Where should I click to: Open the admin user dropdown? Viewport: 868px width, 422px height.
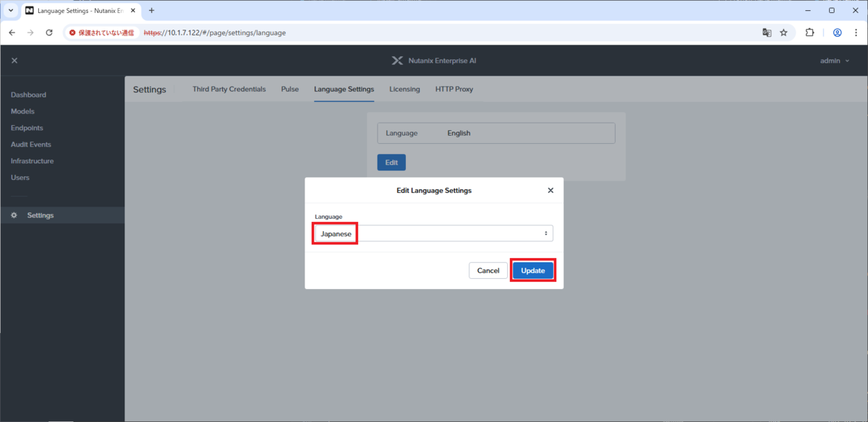pos(835,61)
